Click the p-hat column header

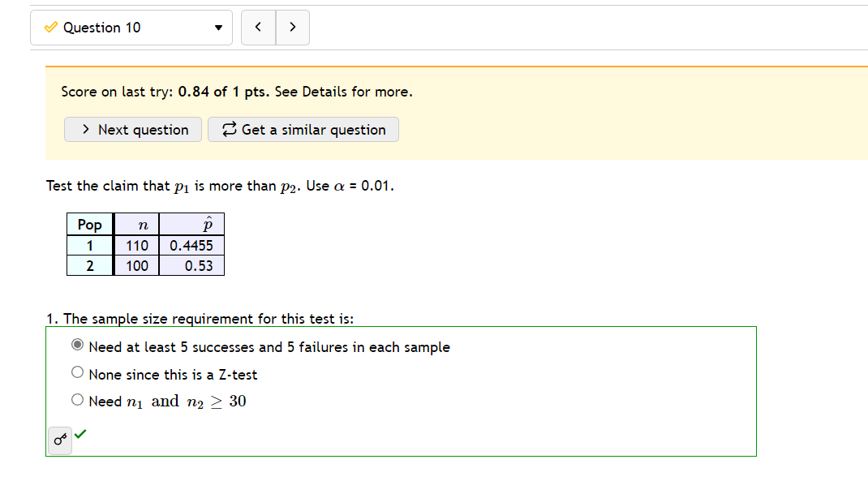tap(191, 225)
